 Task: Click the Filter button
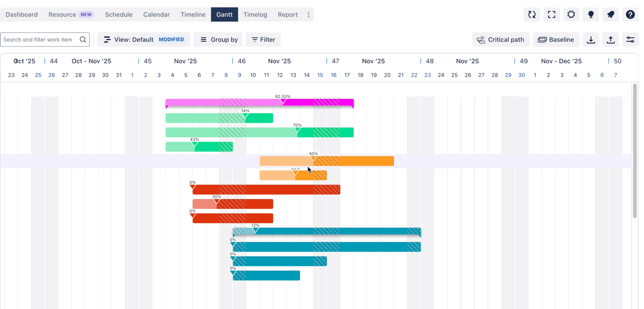click(x=263, y=40)
